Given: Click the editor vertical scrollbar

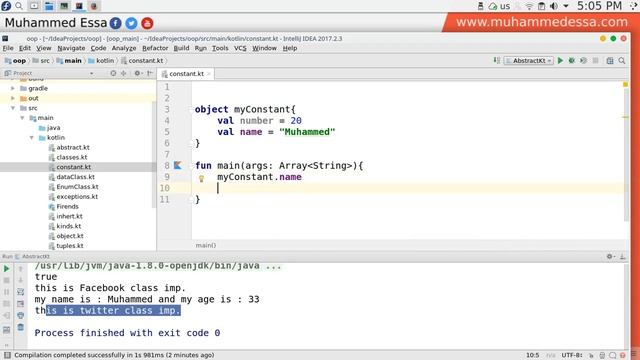Looking at the screenshot, I should [627, 155].
